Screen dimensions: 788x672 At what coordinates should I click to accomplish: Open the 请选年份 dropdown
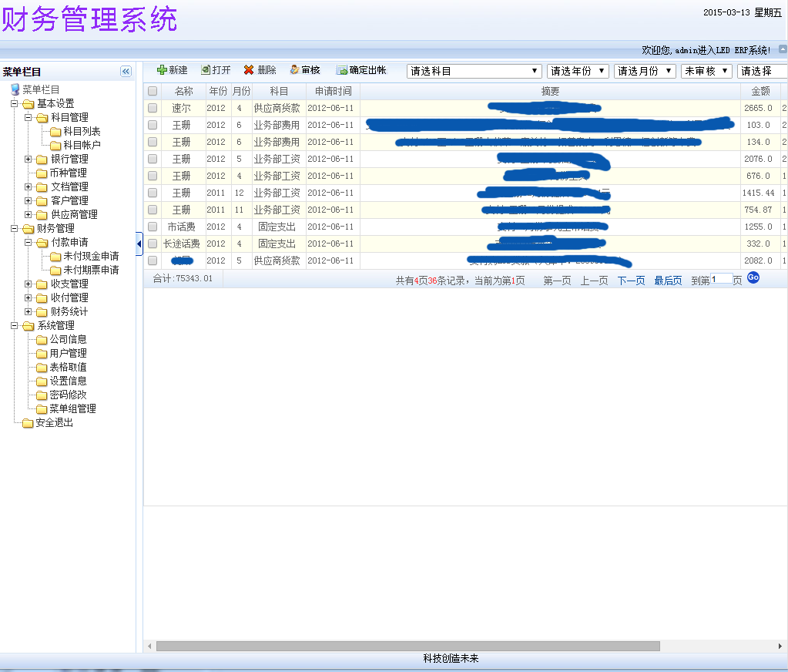point(578,71)
